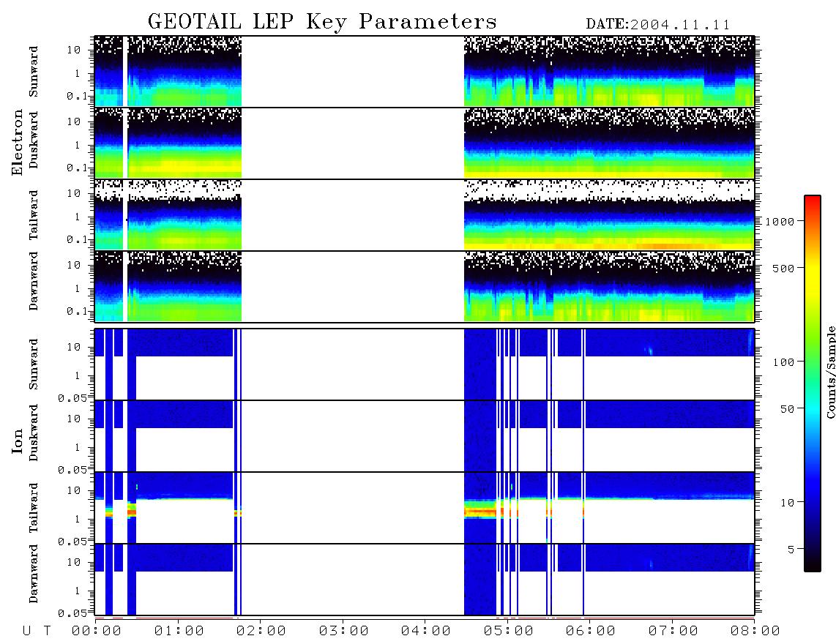The width and height of the screenshot is (836, 644).
Task: Click the 01:00 time axis label
Action: [x=179, y=632]
